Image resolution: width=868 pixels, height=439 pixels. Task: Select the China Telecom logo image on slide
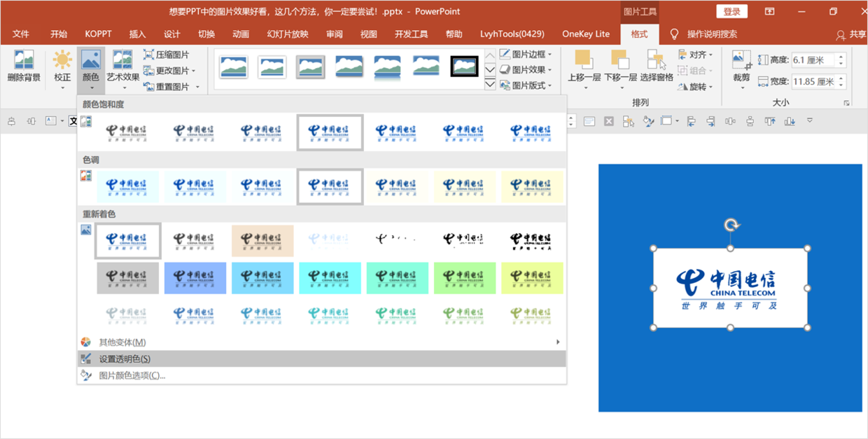coord(730,288)
